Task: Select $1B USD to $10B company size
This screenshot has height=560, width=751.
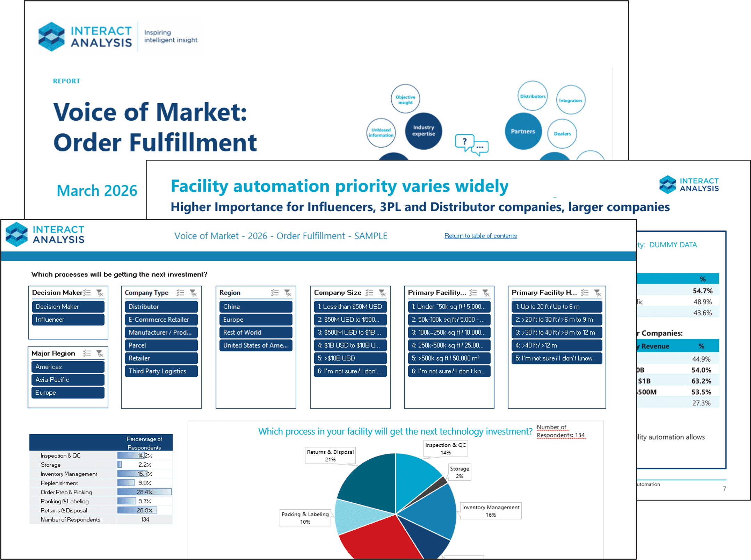Action: [x=350, y=345]
